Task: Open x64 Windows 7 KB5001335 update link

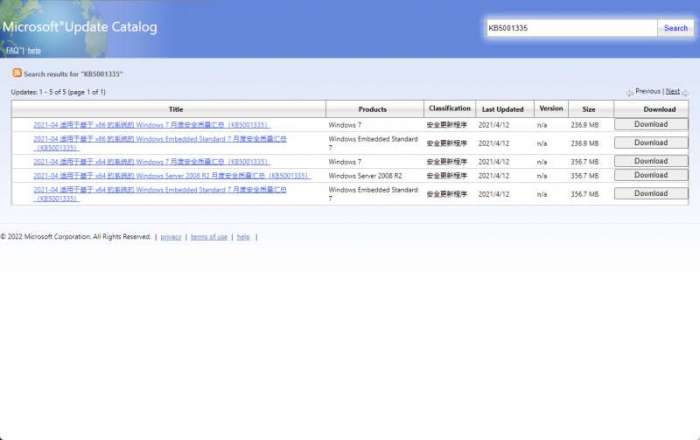Action: pyautogui.click(x=151, y=162)
